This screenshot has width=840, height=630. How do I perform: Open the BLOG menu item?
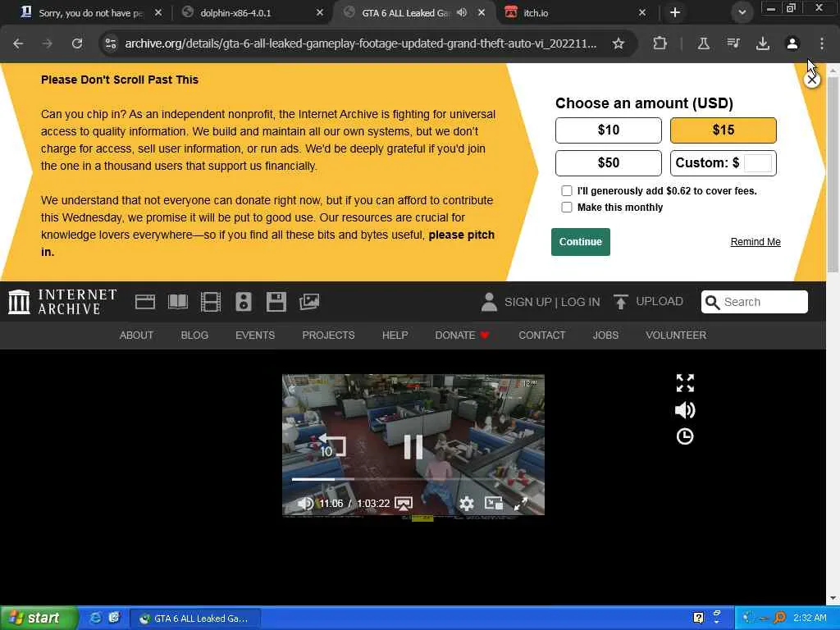pyautogui.click(x=194, y=336)
